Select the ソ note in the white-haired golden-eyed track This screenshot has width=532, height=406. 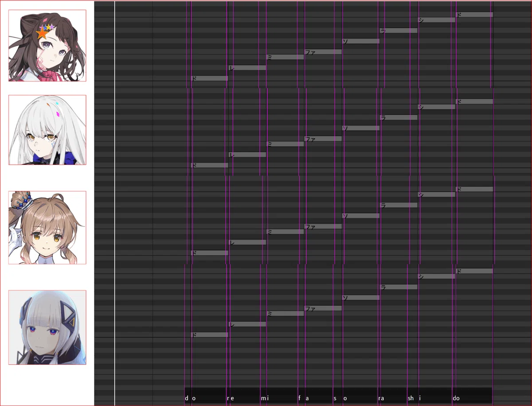click(x=361, y=128)
